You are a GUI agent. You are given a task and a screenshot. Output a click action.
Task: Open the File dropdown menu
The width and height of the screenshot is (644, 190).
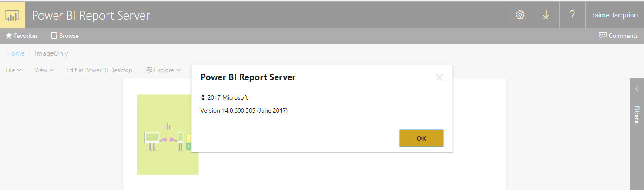[x=13, y=70]
